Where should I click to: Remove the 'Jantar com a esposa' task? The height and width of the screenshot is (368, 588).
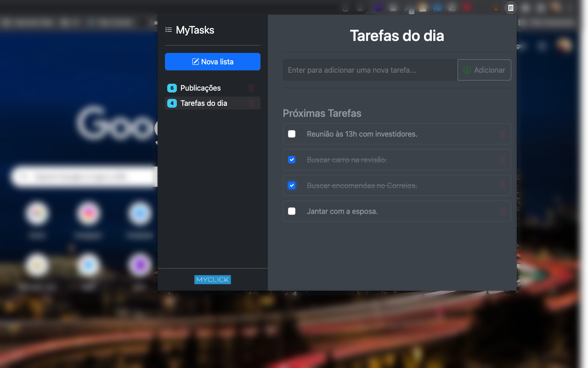point(503,211)
